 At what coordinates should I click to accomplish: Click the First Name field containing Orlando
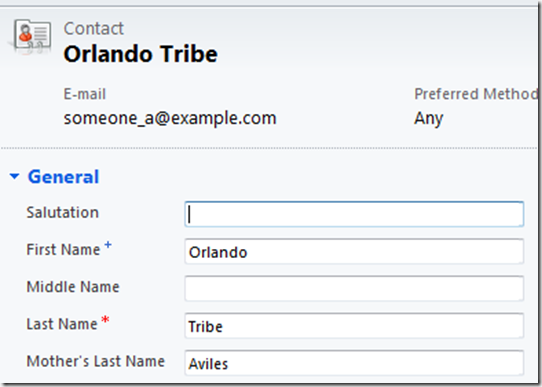click(354, 252)
